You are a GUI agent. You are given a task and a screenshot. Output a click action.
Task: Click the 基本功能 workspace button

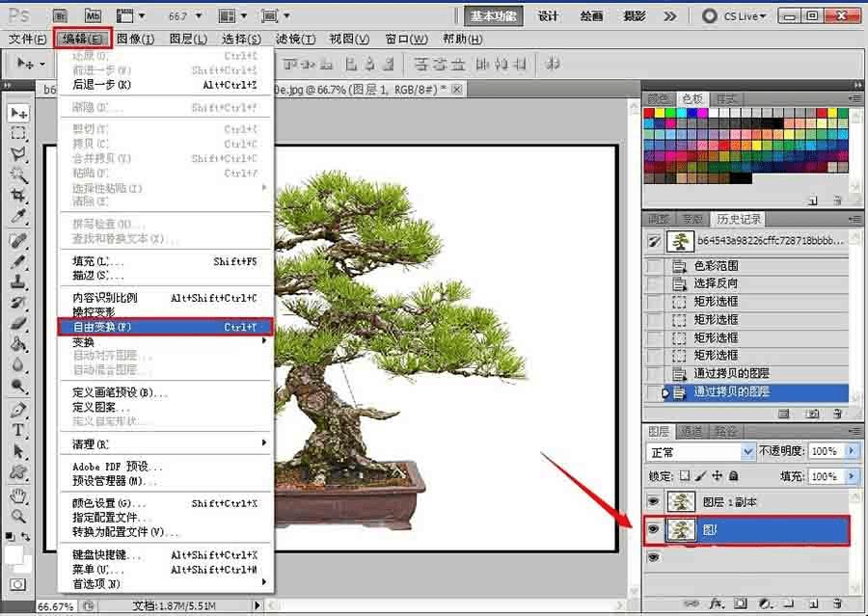493,16
